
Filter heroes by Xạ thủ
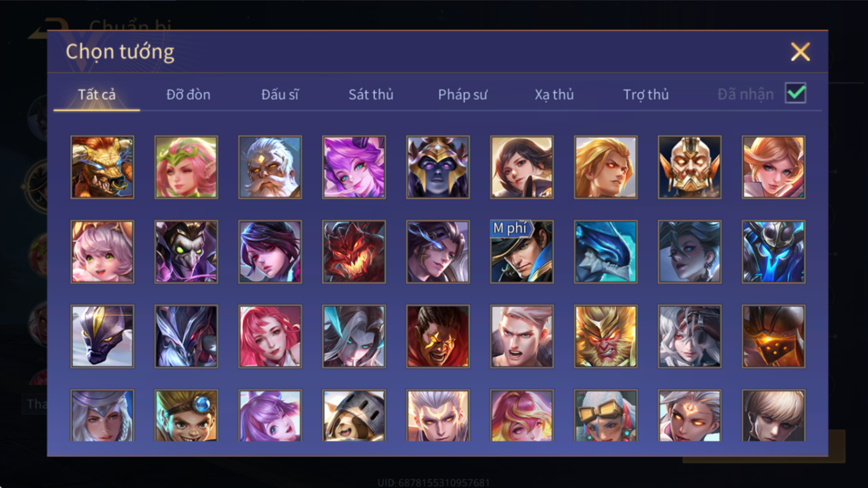554,95
